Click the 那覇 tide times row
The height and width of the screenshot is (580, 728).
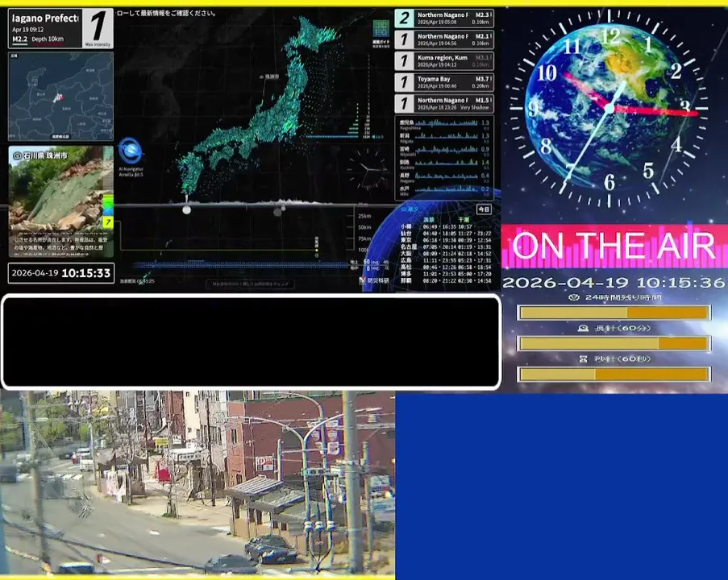[x=446, y=280]
